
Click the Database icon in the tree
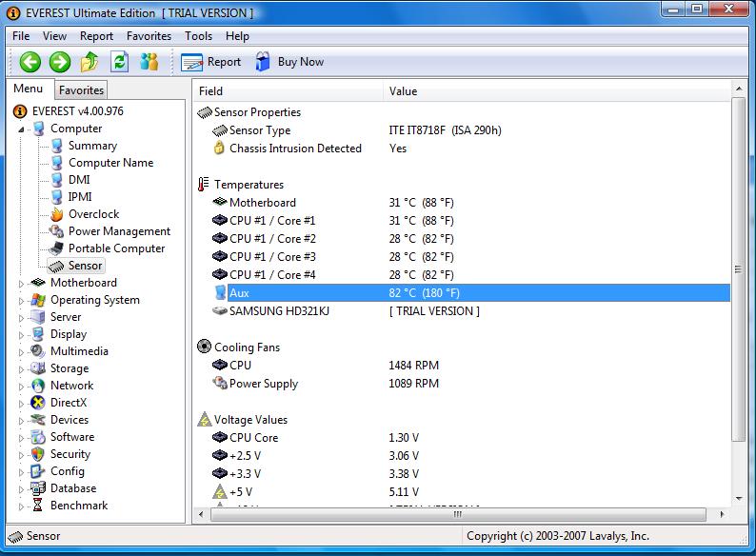(38, 488)
